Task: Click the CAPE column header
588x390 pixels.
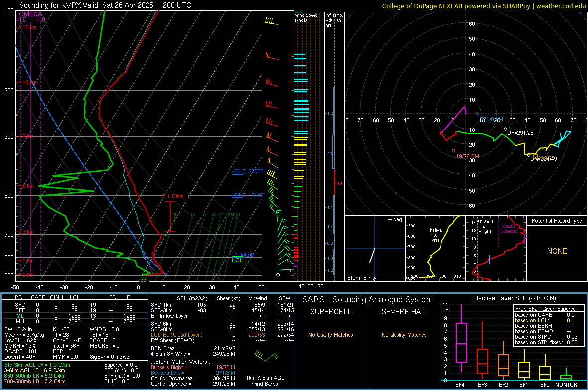Action: tap(38, 297)
